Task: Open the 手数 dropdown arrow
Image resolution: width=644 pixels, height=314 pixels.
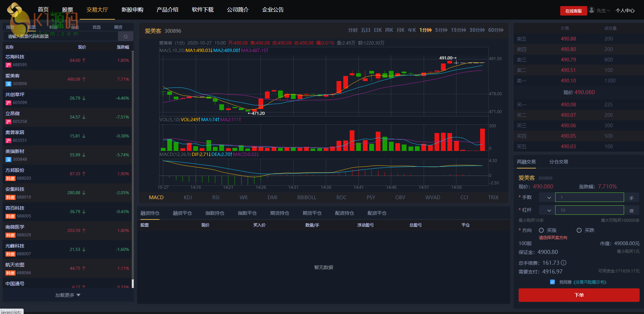Action: tap(549, 198)
